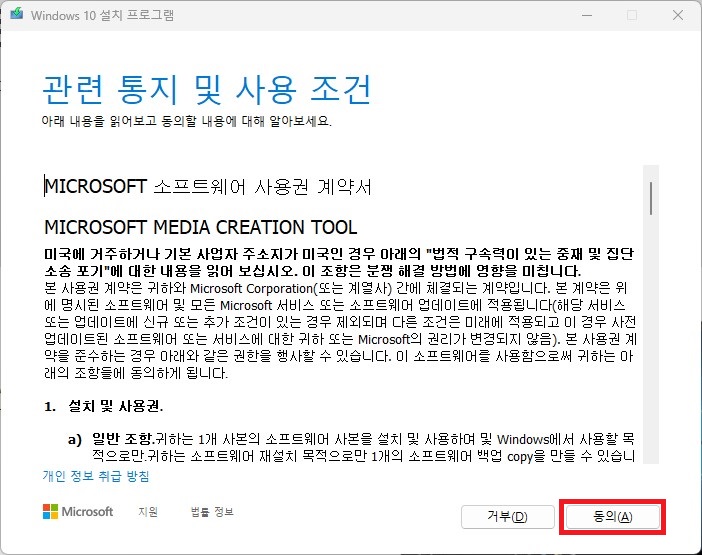This screenshot has height=555, width=702.
Task: Click the heading 관련 통지 및 사용 조건
Action: pyautogui.click(x=207, y=90)
